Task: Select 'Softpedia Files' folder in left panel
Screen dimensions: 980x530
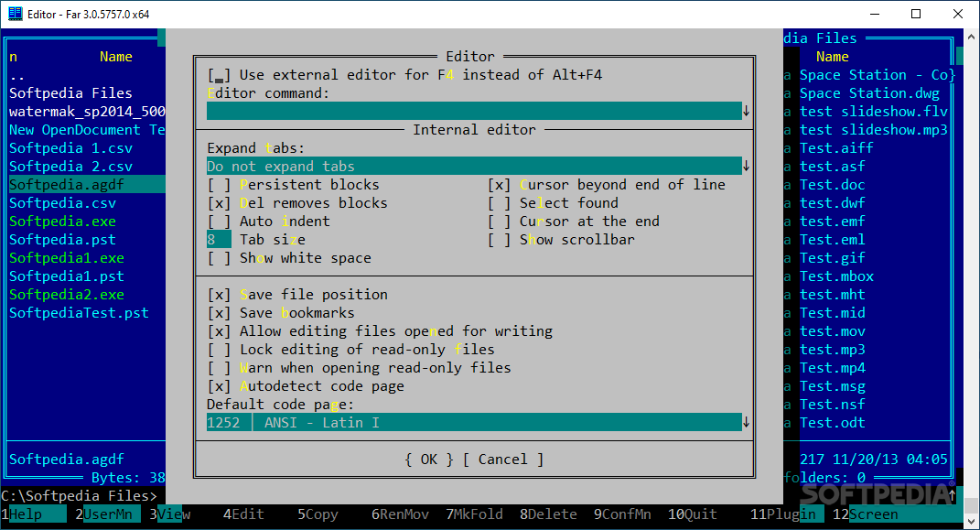Action: [x=70, y=93]
